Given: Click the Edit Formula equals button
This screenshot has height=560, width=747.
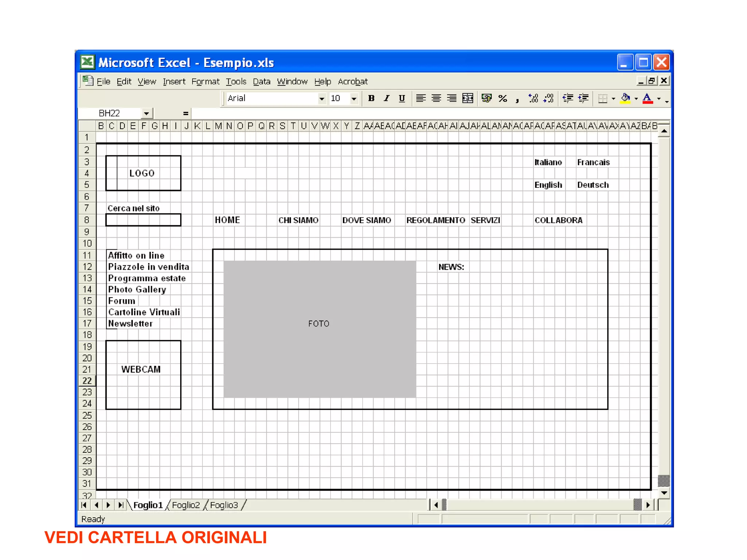Looking at the screenshot, I should [x=186, y=113].
